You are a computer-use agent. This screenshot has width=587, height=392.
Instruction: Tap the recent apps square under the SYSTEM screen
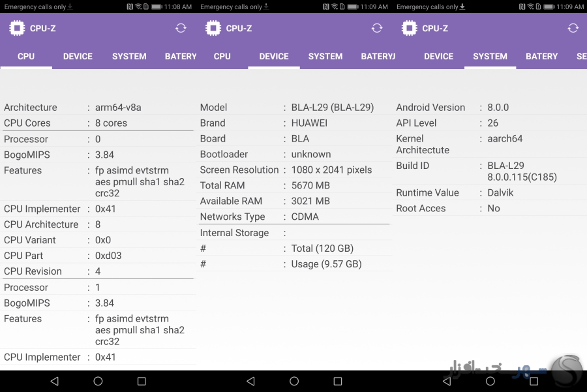click(534, 381)
